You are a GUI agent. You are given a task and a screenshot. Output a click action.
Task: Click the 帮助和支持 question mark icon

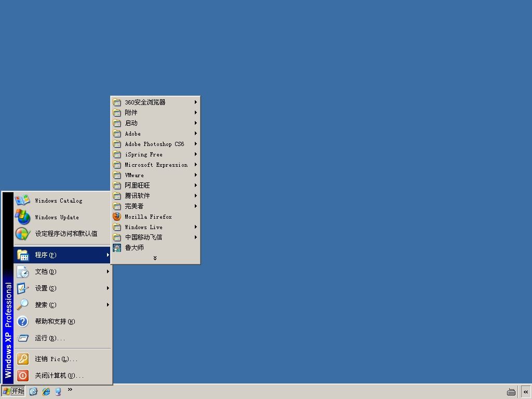23,321
